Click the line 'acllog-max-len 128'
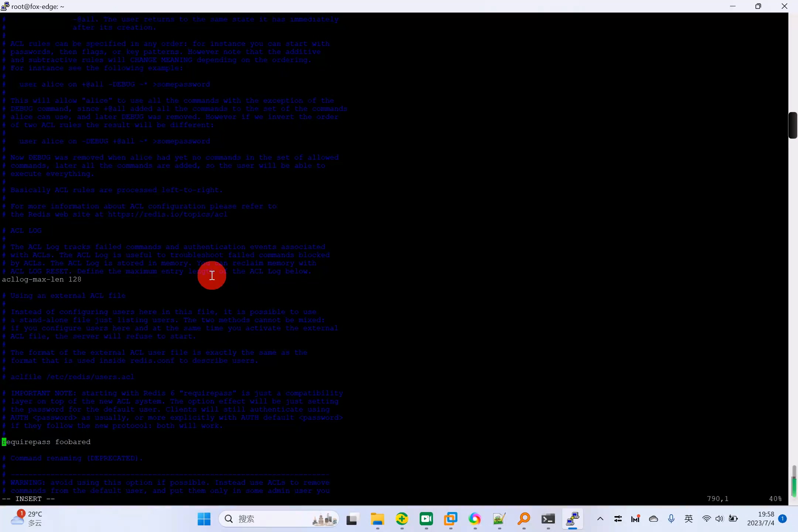This screenshot has height=532, width=798. (x=42, y=279)
